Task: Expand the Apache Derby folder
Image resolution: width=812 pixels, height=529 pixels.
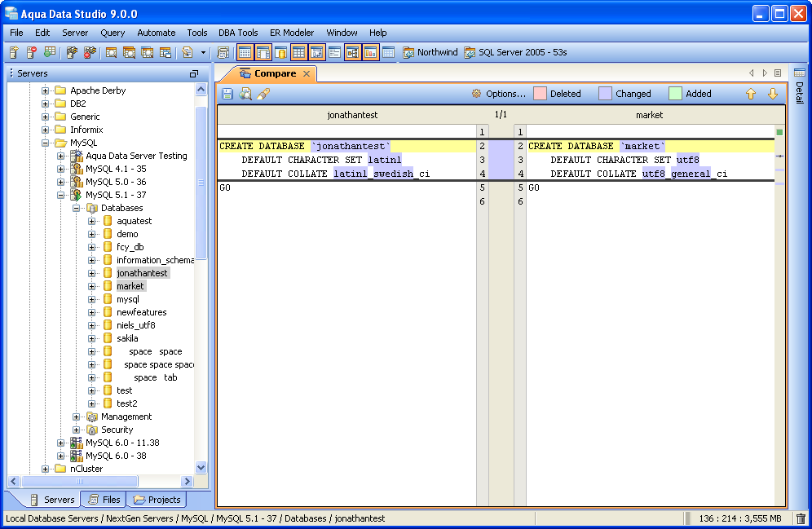Action: (x=46, y=90)
